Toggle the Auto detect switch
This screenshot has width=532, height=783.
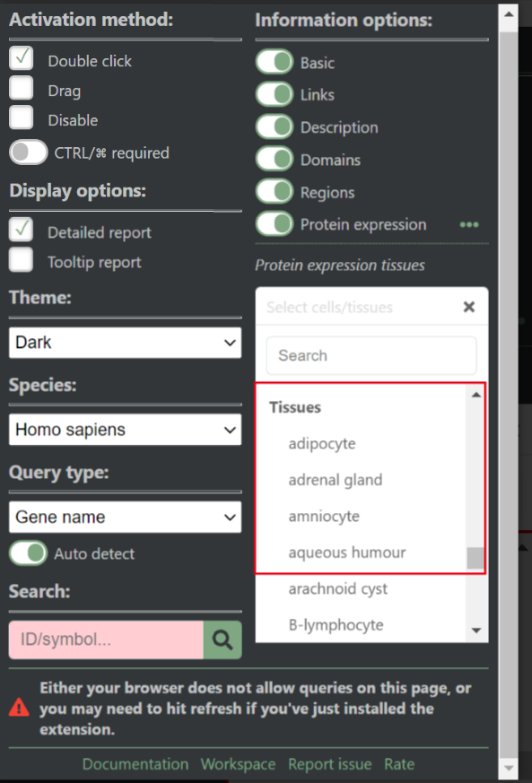[29, 553]
